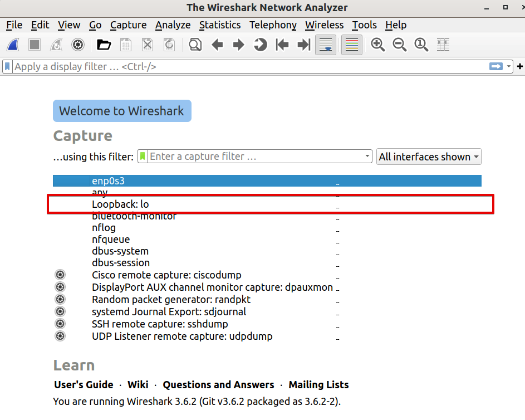Image resolution: width=525 pixels, height=420 pixels.
Task: Click the stop capture square icon
Action: tap(35, 45)
